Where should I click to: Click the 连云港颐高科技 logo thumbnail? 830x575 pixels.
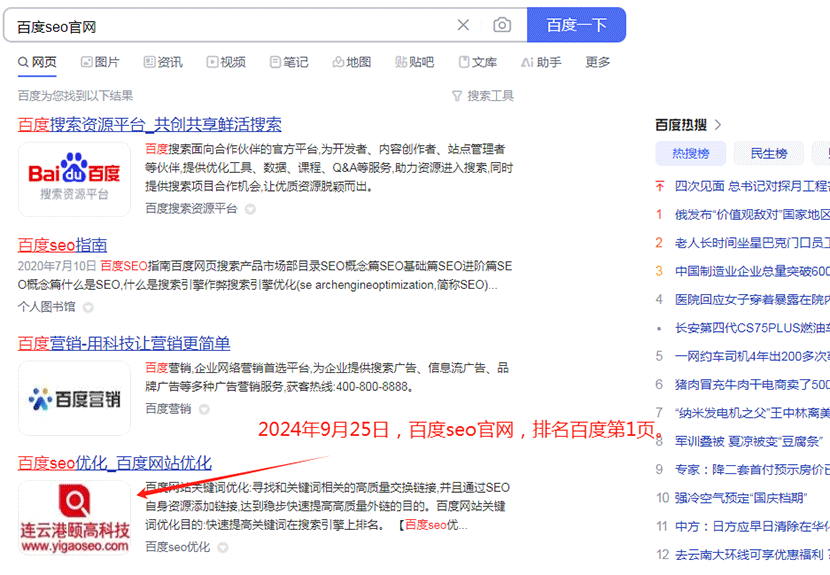coord(74,517)
